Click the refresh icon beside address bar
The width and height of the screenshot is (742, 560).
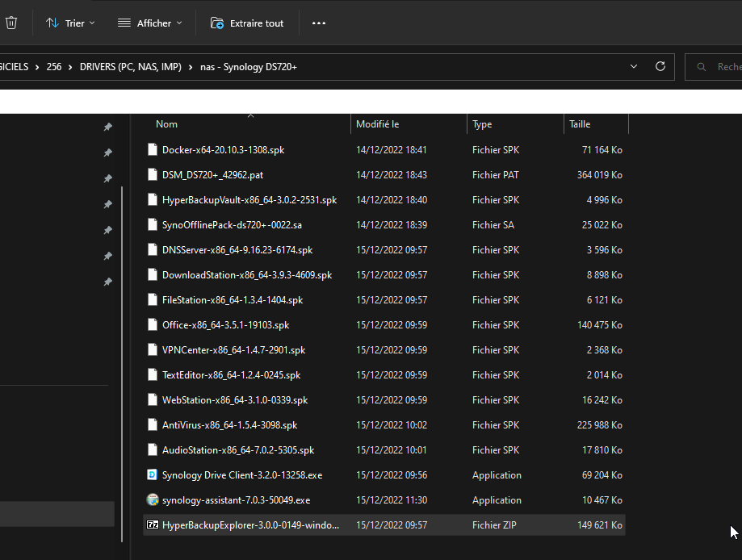pos(660,66)
